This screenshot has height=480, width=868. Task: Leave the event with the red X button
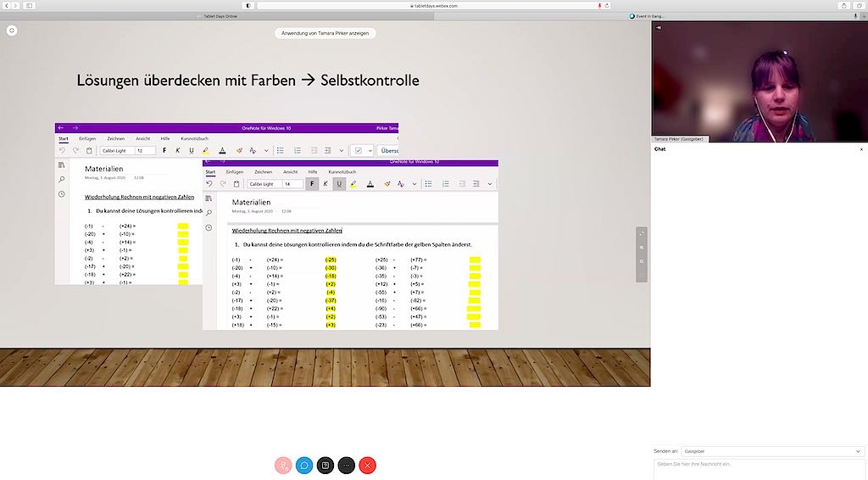click(367, 465)
